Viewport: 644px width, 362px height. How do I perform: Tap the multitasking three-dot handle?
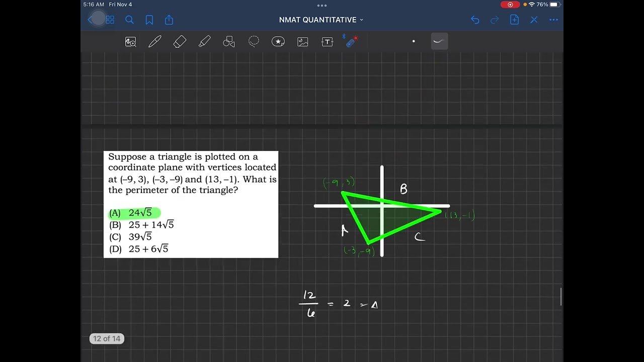click(322, 6)
